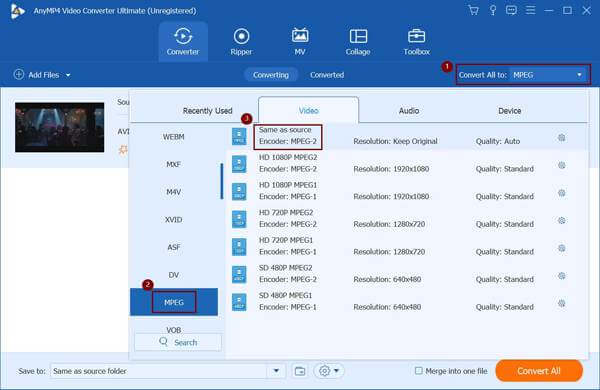The height and width of the screenshot is (390, 600).
Task: Click the Save to path field
Action: point(159,370)
